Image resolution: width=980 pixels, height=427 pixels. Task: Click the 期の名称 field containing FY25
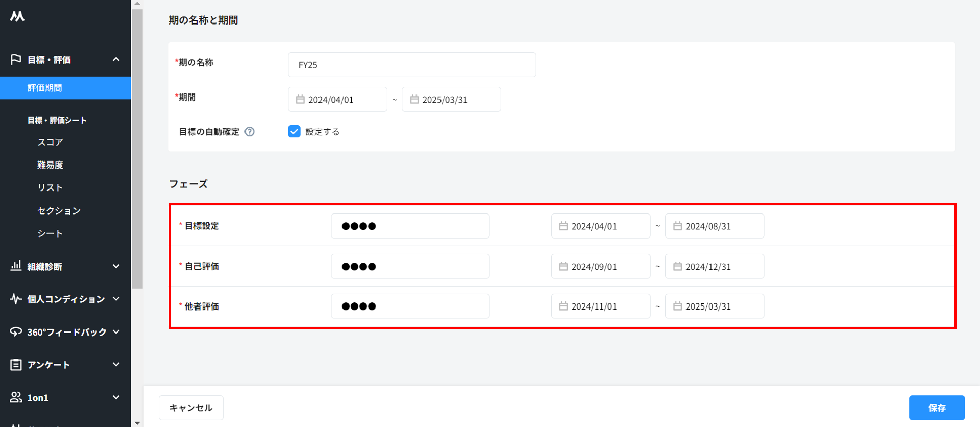pyautogui.click(x=411, y=65)
